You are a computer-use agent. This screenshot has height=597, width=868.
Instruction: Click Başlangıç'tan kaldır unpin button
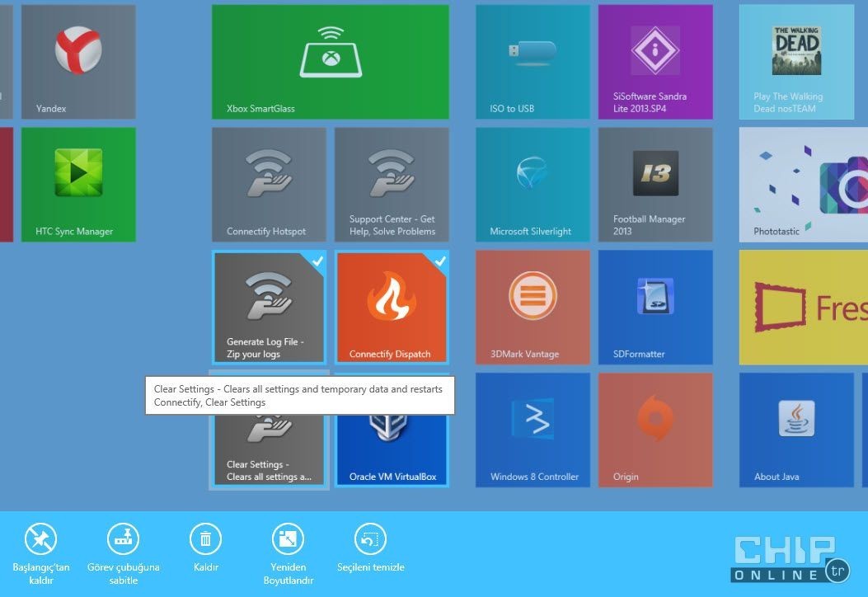click(x=41, y=553)
